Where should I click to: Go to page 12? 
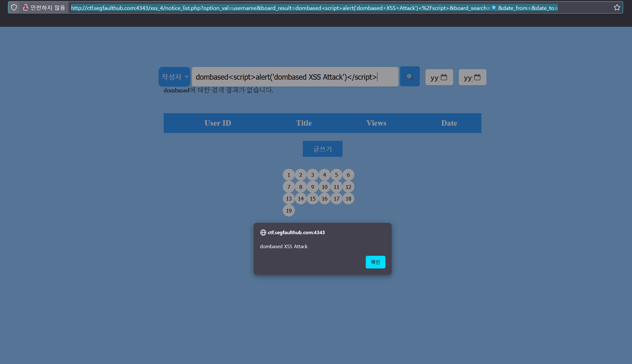click(348, 187)
